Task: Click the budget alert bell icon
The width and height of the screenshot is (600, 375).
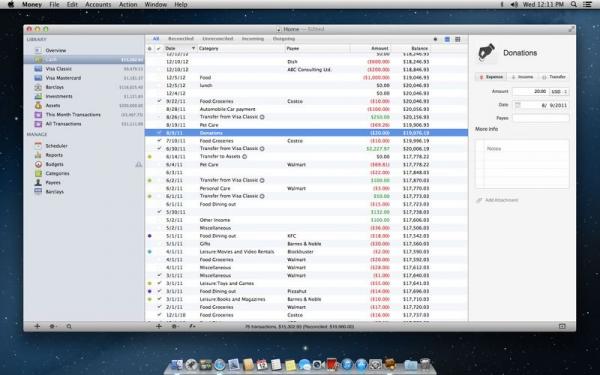Action: point(139,165)
